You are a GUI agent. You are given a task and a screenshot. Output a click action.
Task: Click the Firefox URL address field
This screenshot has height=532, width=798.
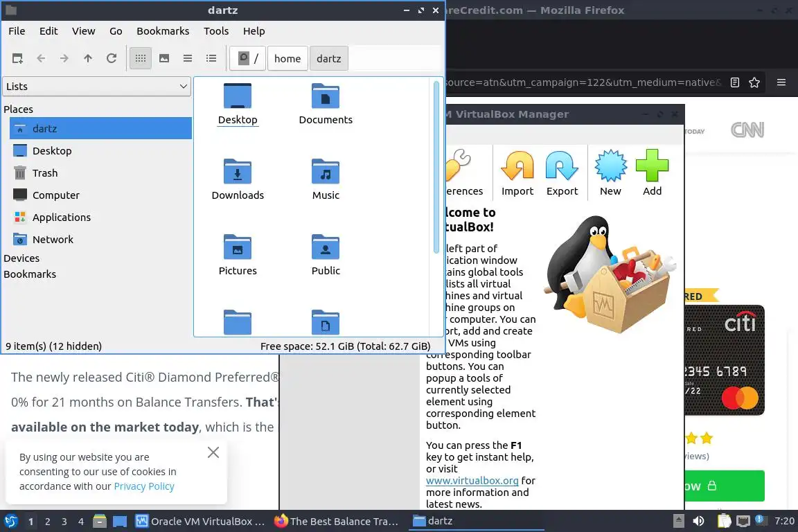(583, 82)
